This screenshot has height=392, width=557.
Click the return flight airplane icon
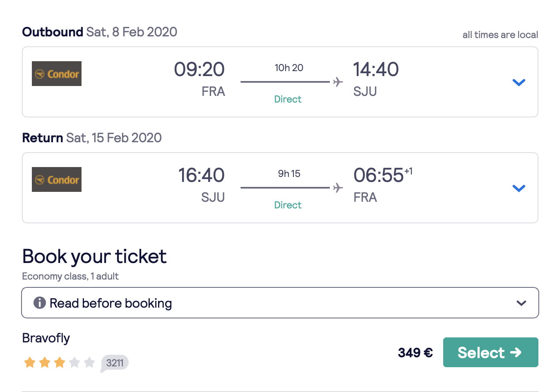338,188
